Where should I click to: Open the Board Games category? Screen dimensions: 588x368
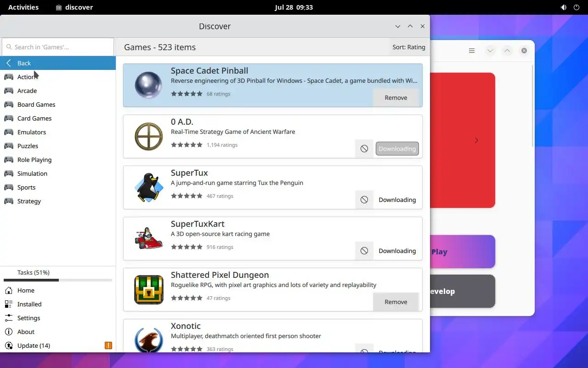coord(58,104)
